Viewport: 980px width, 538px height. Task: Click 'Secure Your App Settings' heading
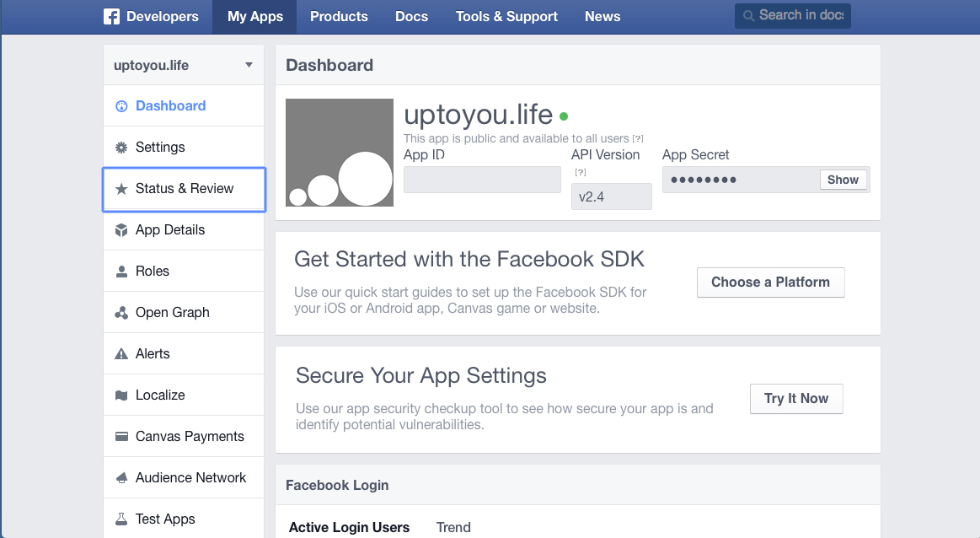point(420,376)
